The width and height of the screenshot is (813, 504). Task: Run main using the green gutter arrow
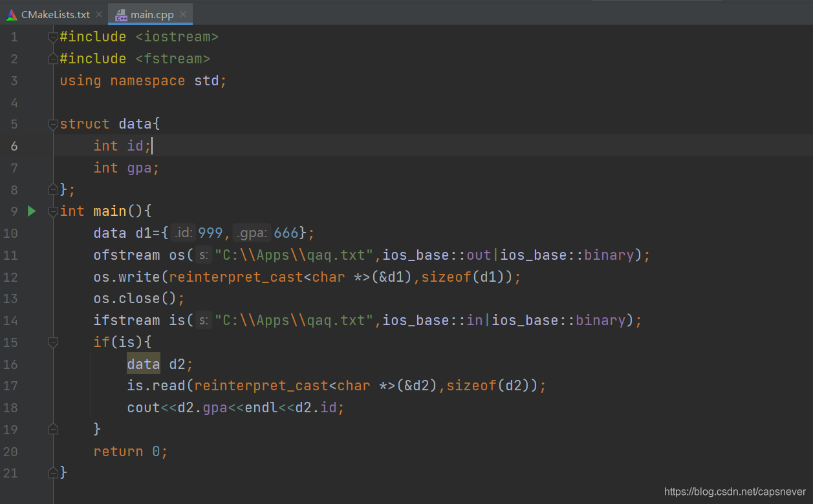coord(32,211)
